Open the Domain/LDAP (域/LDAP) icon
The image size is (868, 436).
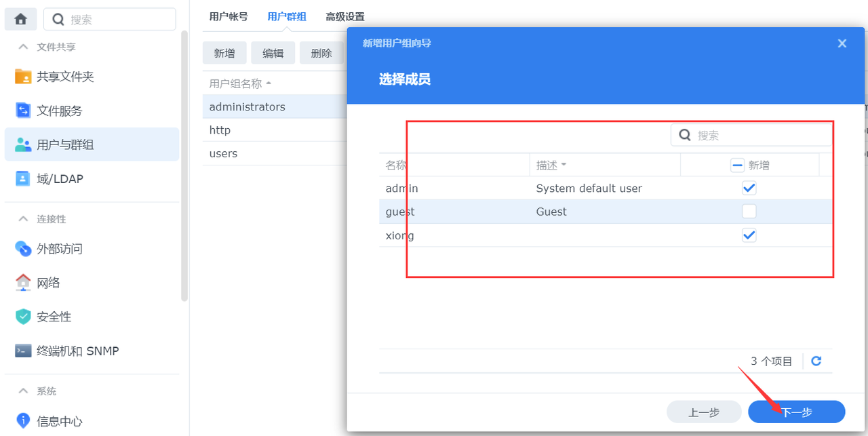[23, 178]
